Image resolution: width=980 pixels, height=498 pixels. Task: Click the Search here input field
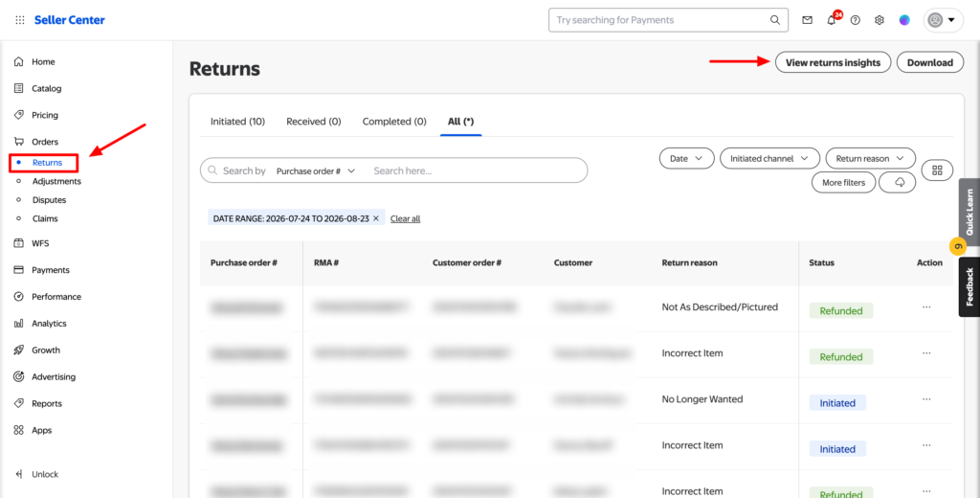click(475, 170)
